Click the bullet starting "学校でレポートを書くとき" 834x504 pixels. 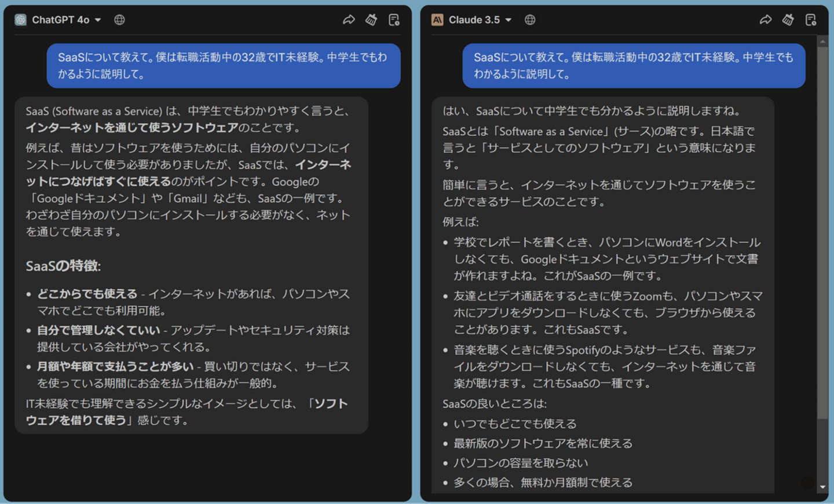[607, 259]
